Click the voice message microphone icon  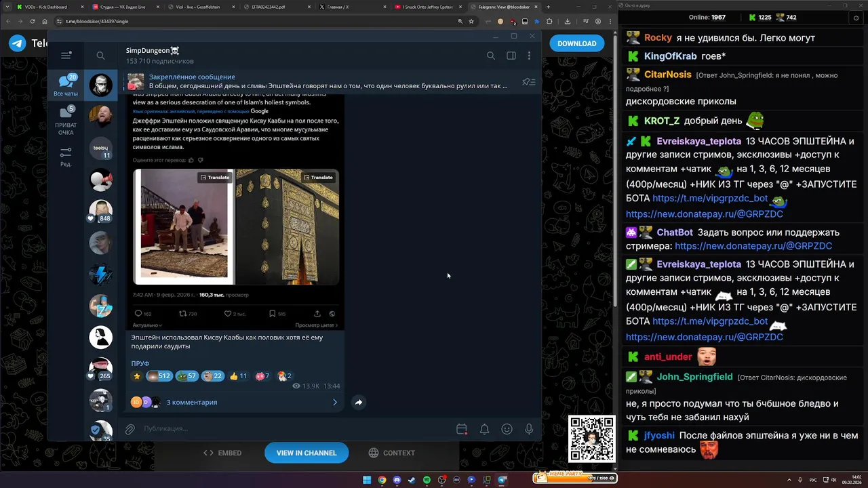[x=529, y=429]
